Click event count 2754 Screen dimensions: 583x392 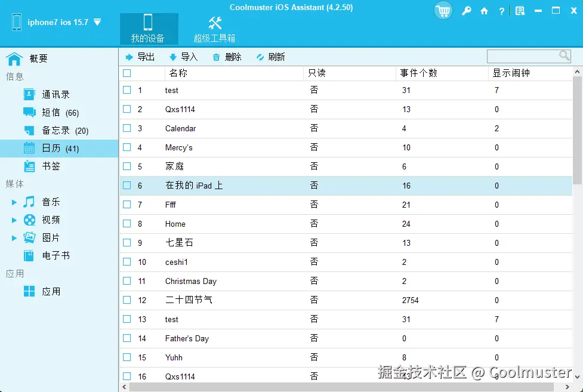coord(410,300)
